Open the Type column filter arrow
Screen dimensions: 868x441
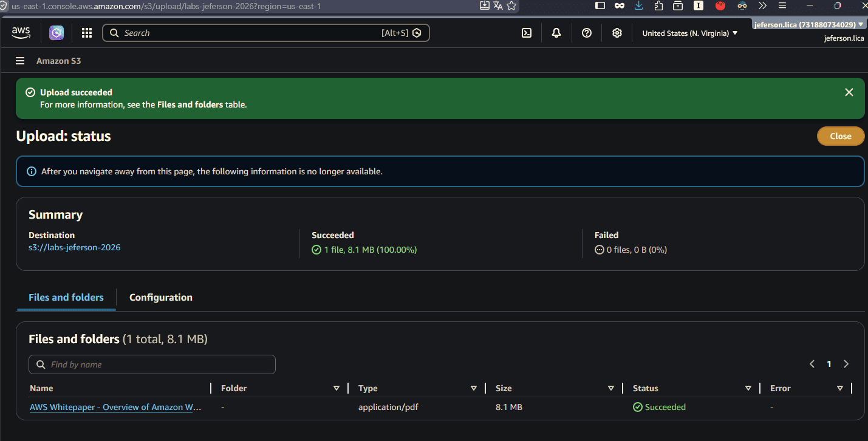click(474, 388)
